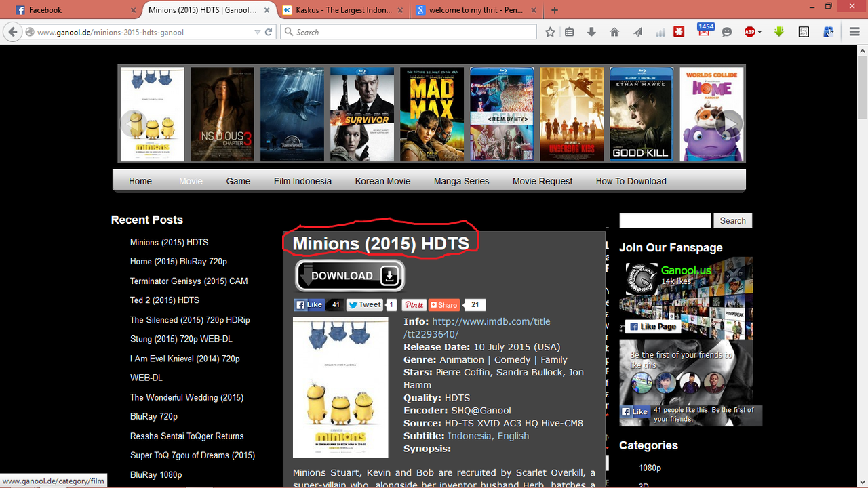The width and height of the screenshot is (868, 488).
Task: Open the bookmarks list icon
Action: coord(570,32)
